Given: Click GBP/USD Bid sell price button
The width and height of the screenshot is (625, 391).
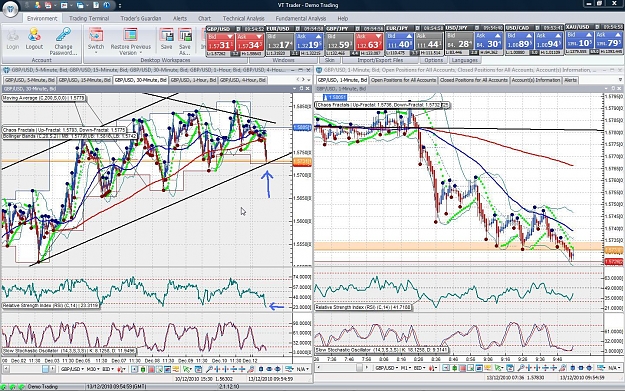Looking at the screenshot, I should tap(220, 42).
